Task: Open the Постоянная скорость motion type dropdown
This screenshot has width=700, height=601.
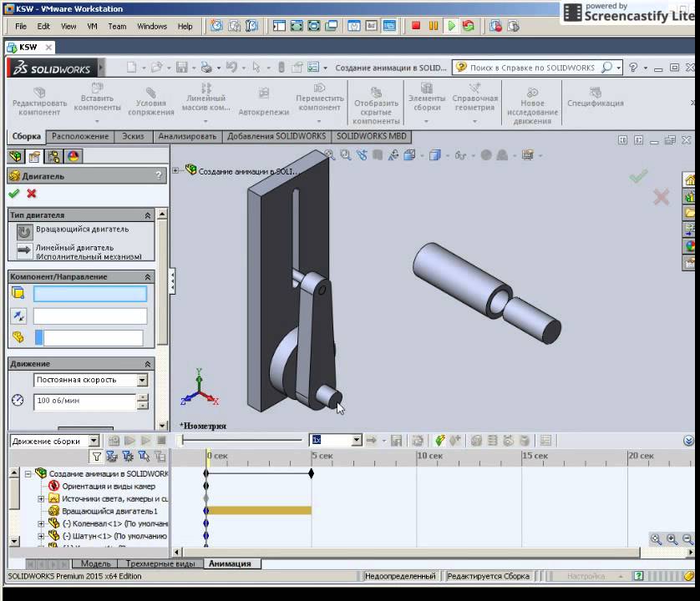Action: [x=142, y=380]
